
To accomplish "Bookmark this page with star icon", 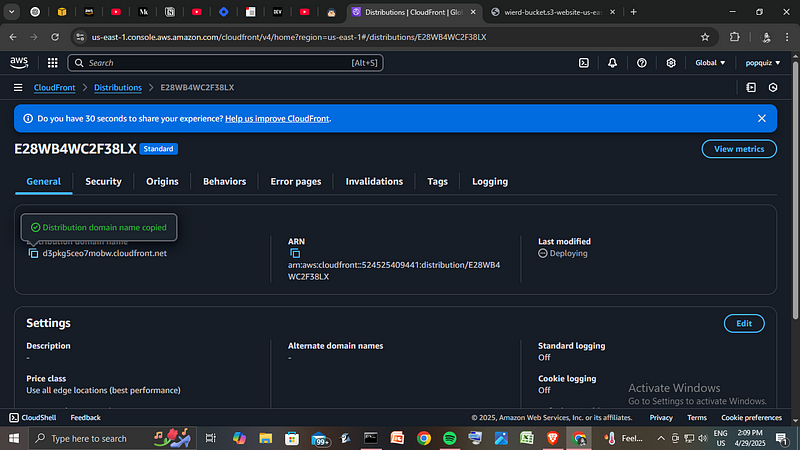I will click(x=705, y=37).
